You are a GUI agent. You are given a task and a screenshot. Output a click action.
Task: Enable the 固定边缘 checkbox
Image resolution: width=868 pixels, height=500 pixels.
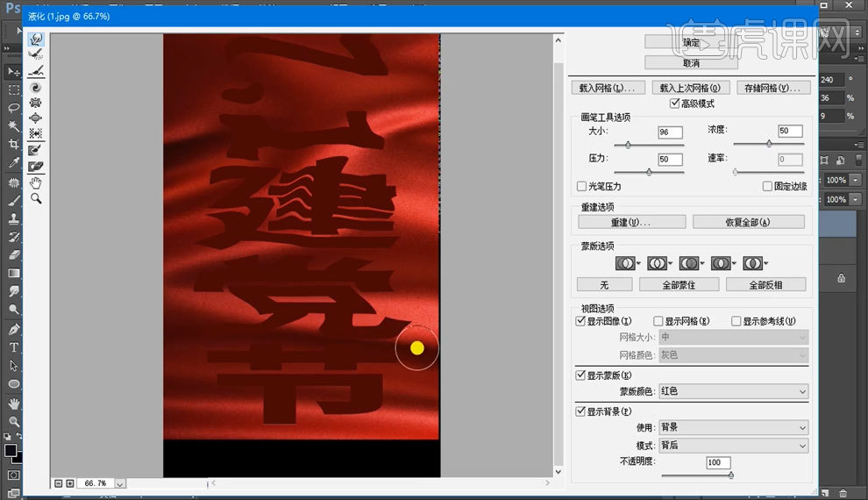(x=767, y=186)
